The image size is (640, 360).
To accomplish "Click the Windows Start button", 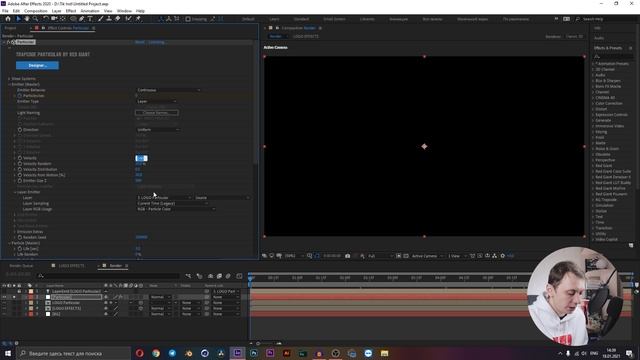I will point(8,353).
